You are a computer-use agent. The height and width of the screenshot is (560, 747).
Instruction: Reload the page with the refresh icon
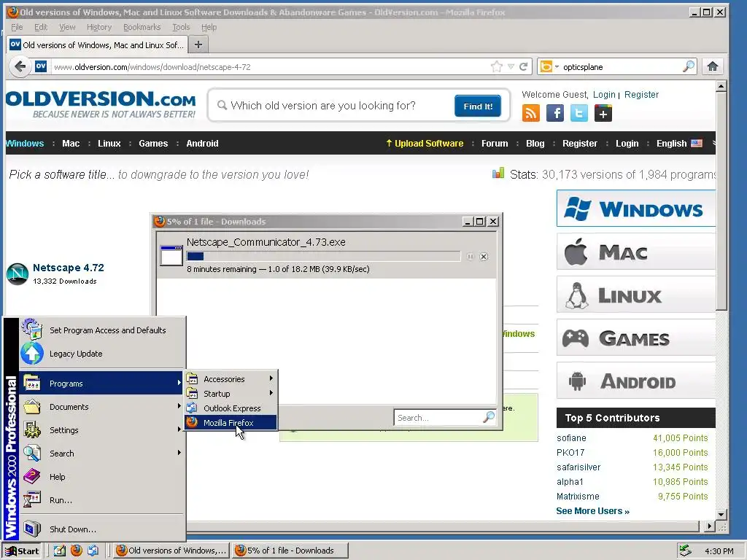523,66
